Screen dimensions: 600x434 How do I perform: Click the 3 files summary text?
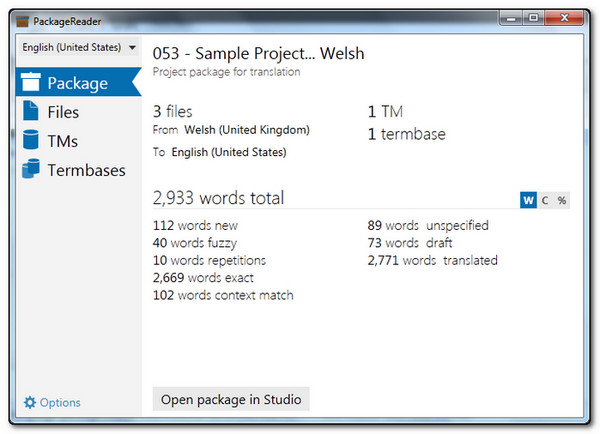click(173, 112)
